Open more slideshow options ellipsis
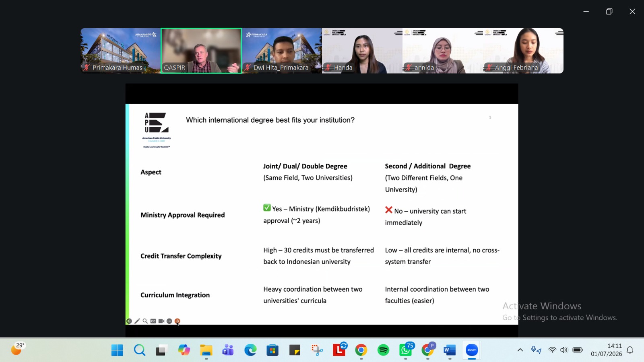 (169, 321)
